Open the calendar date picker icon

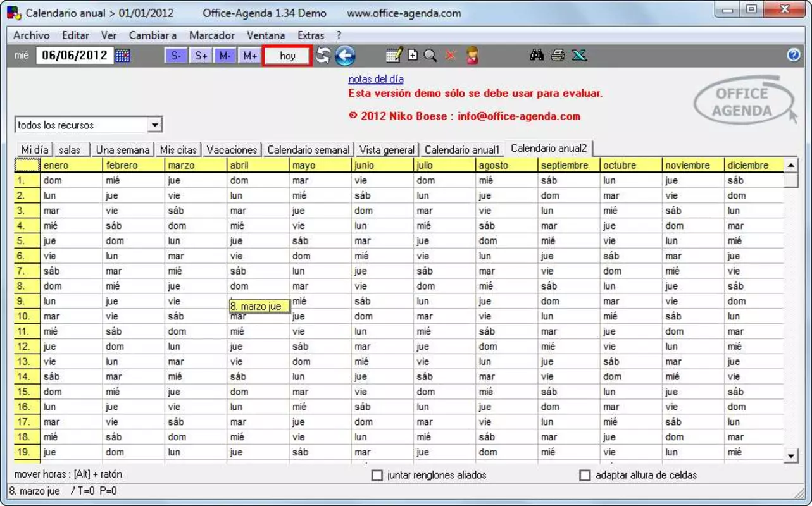click(123, 56)
